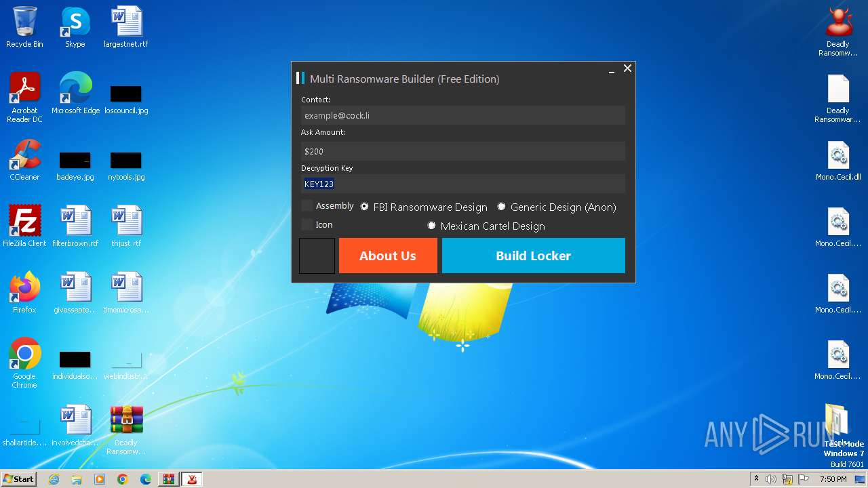
Task: Click the Decryption Key field containing KEY123
Action: pyautogui.click(x=462, y=184)
